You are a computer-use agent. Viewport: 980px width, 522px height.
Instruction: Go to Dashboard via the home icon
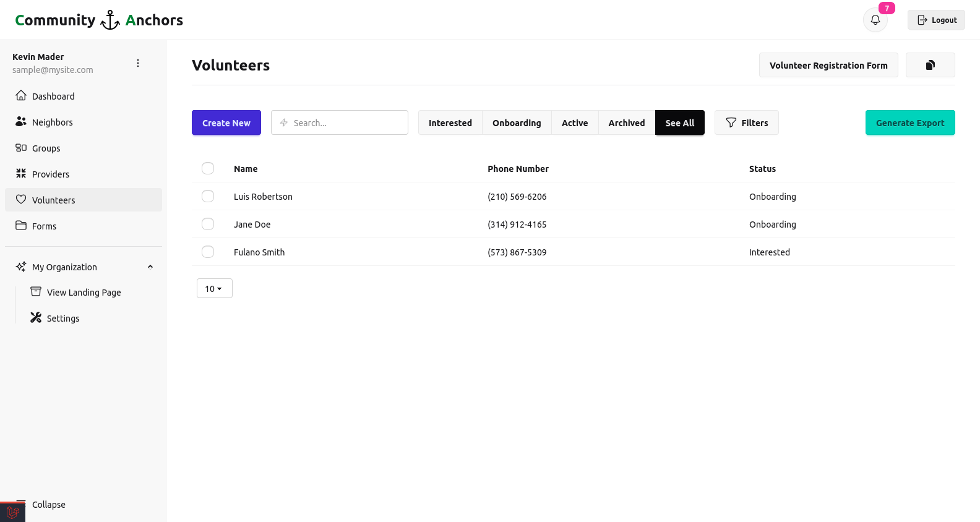[21, 96]
